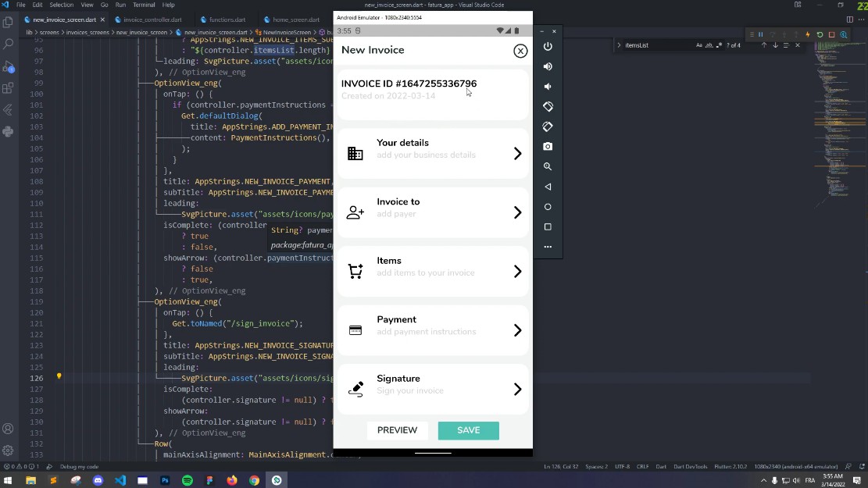Image resolution: width=868 pixels, height=488 pixels.
Task: Switch to the invoice_controller.dart tab
Action: [x=148, y=20]
